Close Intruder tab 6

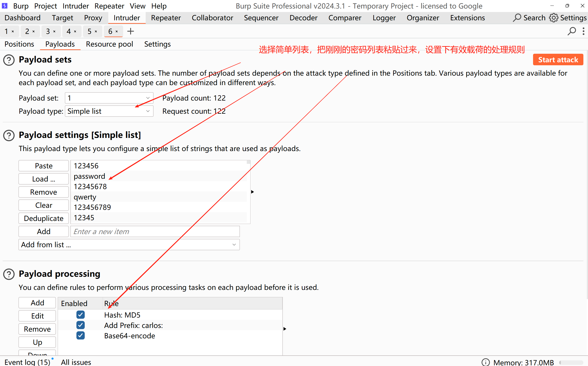[x=117, y=31]
